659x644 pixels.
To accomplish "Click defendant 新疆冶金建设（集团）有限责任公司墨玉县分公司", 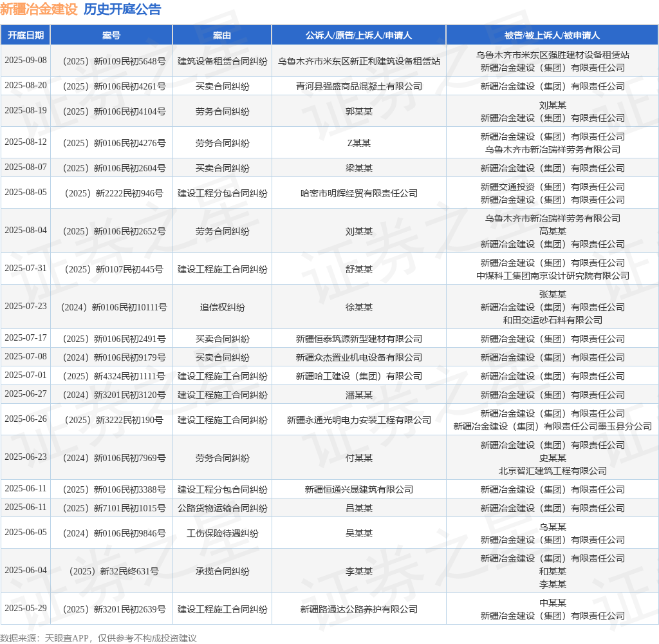I will click(553, 426).
